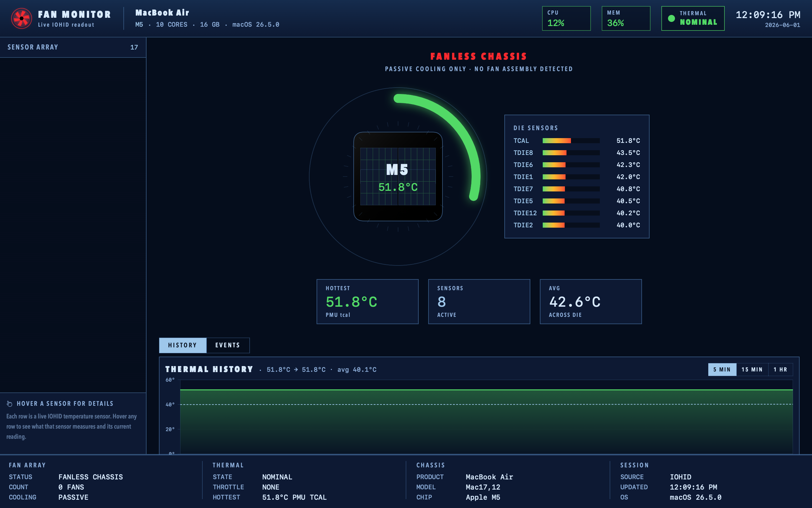The image size is (812, 508).
Task: Click the count value 0 FANS
Action: 71,487
